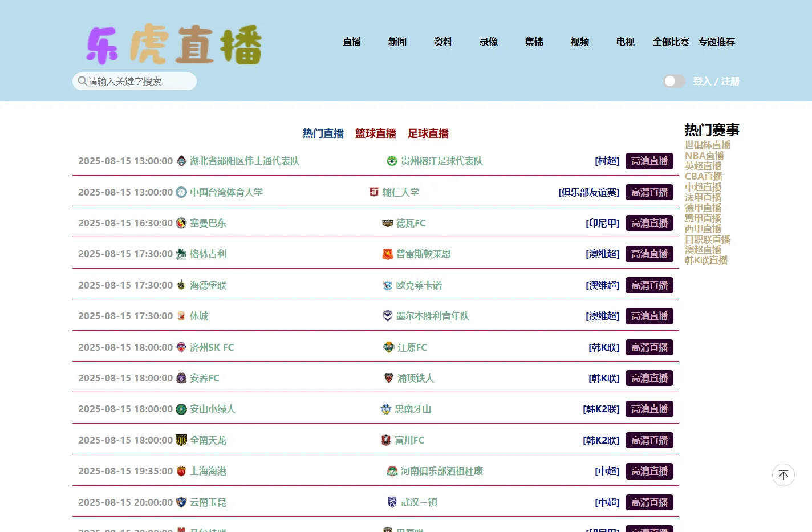
Task: Open the 法甲直播 link
Action: click(x=703, y=197)
